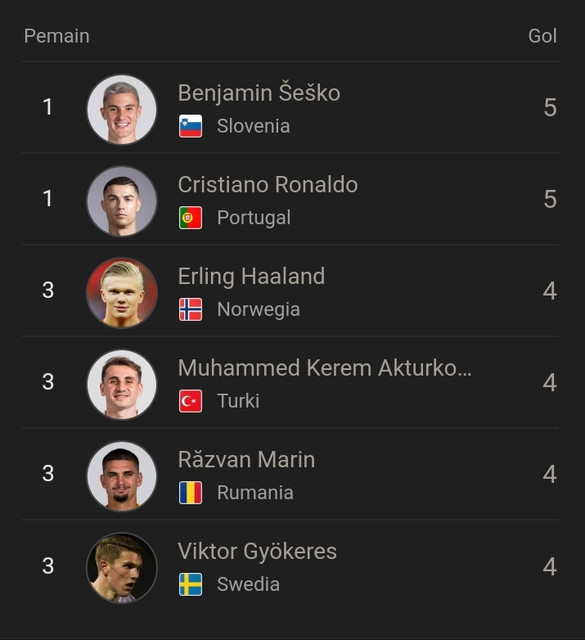Select the Benjamin Šeško name link

[259, 93]
